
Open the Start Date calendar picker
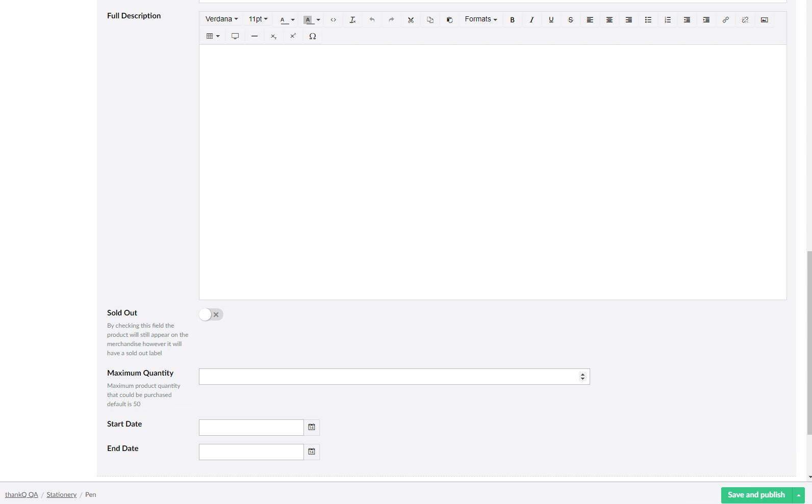[x=312, y=427]
